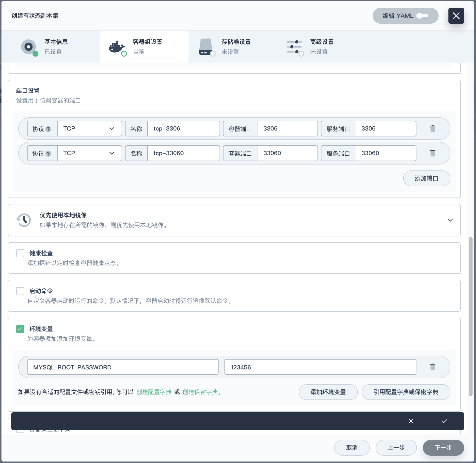The image size is (476, 463).
Task: Remove the MYSQL_ROOT_PASSWORD environment variable
Action: click(432, 367)
